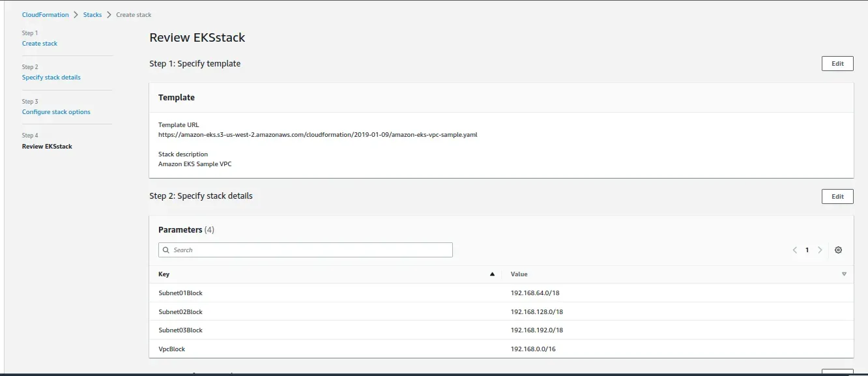Screen dimensions: 868x376
Task: Return to Step 2 Specify stack details
Action: [x=51, y=78]
